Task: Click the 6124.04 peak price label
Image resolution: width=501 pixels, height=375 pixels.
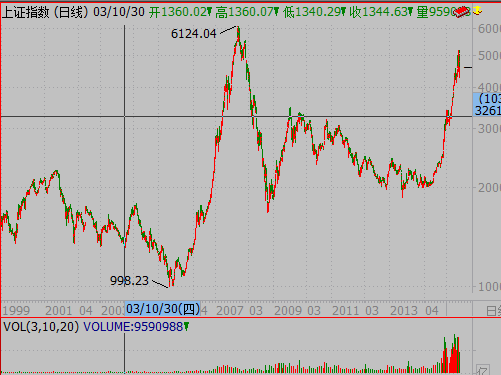Action: coord(194,34)
